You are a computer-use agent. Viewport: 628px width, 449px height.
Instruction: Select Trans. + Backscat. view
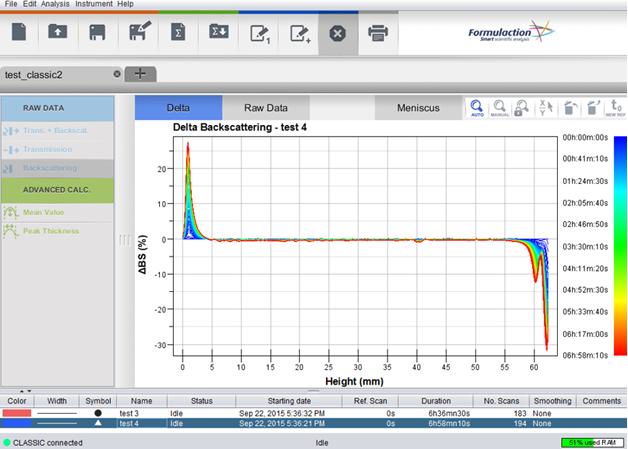tap(58, 131)
